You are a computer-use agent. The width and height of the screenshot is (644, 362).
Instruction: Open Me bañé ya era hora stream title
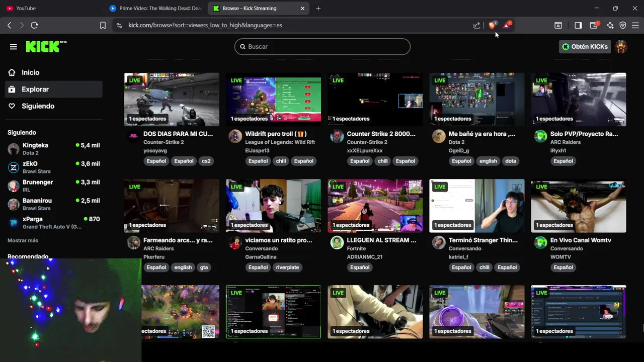pos(482,134)
